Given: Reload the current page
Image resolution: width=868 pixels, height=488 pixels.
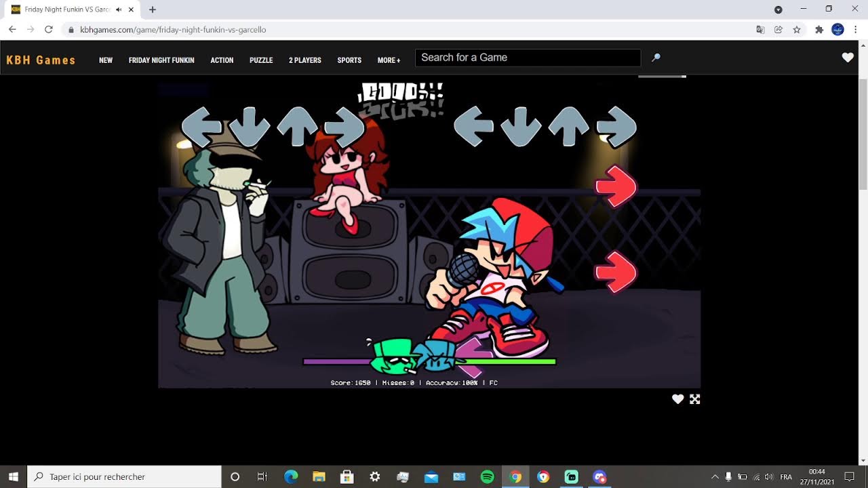Looking at the screenshot, I should click(x=49, y=30).
